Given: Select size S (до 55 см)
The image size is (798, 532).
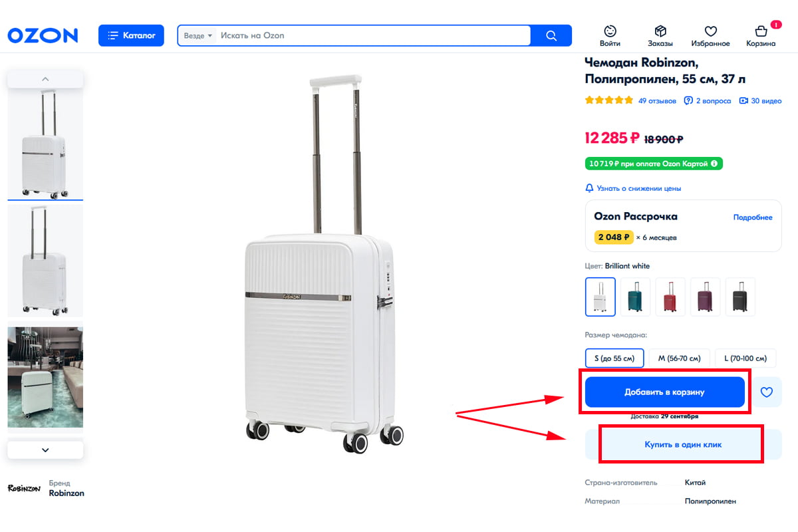Looking at the screenshot, I should [x=614, y=358].
